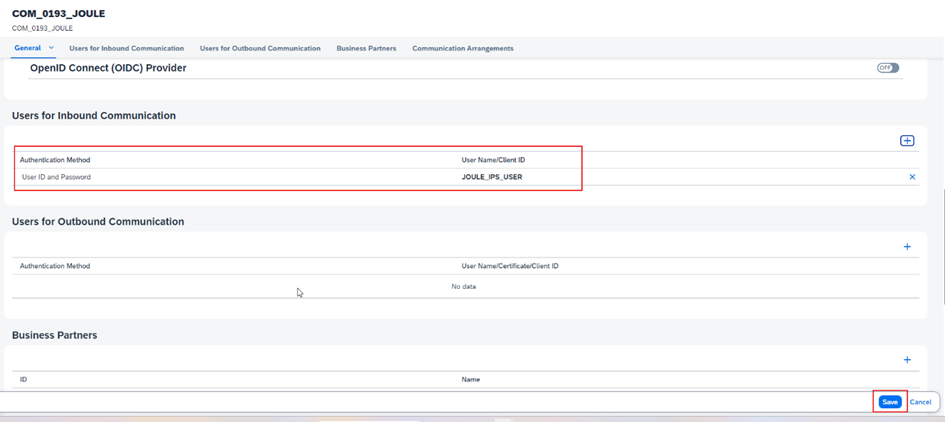Click the inbound Authentication Method column header
The width and height of the screenshot is (945, 422).
click(x=55, y=160)
